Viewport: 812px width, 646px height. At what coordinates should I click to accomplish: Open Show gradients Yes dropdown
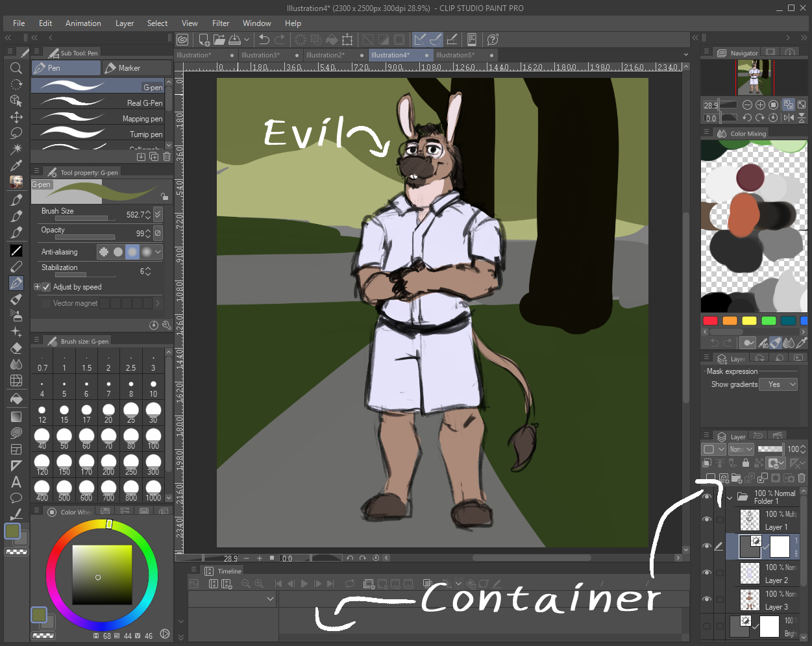pos(778,384)
